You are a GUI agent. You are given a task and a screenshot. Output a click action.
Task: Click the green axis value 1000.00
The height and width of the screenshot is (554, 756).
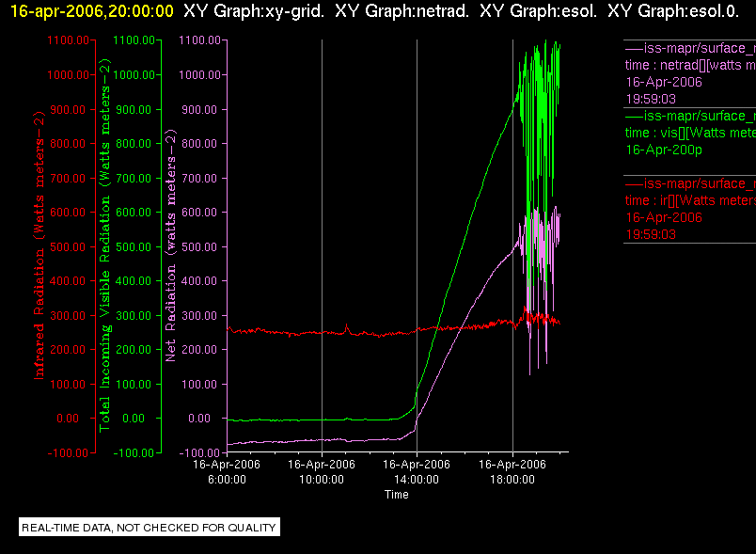pos(134,74)
